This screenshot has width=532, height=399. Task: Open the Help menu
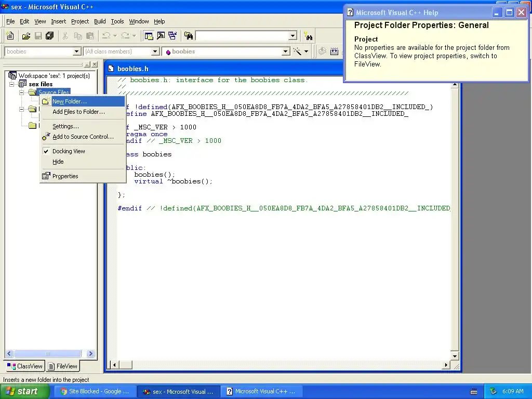pos(159,21)
